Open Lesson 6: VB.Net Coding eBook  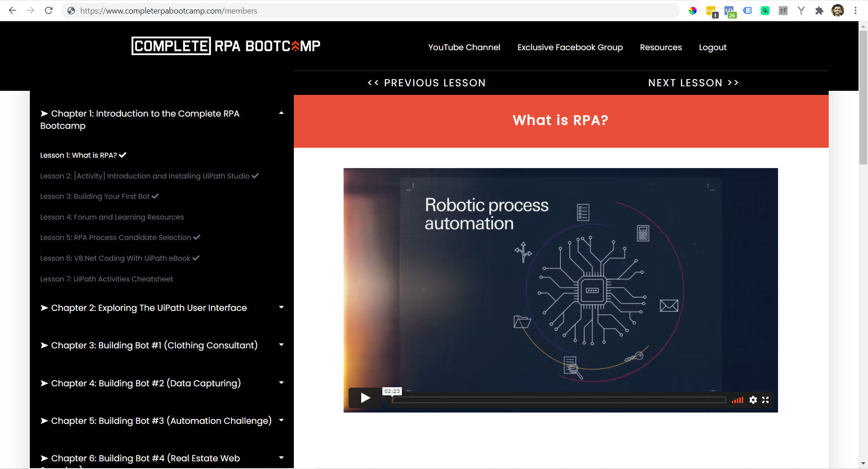120,258
